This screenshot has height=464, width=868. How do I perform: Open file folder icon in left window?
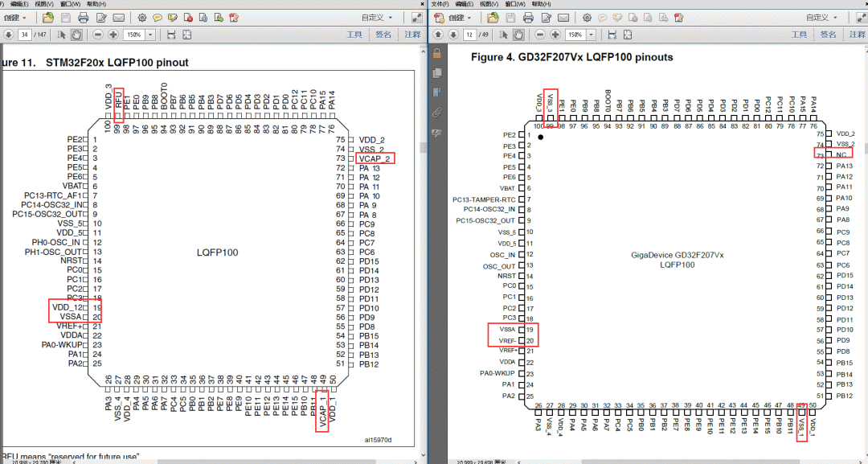pos(48,18)
